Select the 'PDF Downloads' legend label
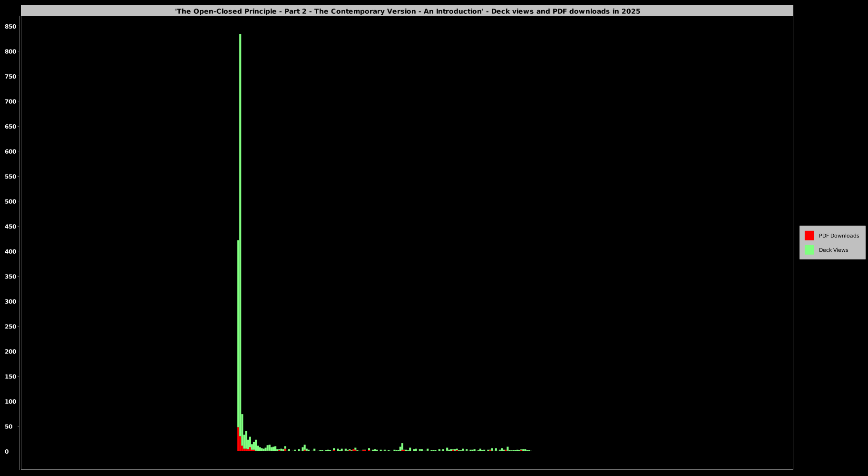Image resolution: width=868 pixels, height=476 pixels. pyautogui.click(x=839, y=236)
